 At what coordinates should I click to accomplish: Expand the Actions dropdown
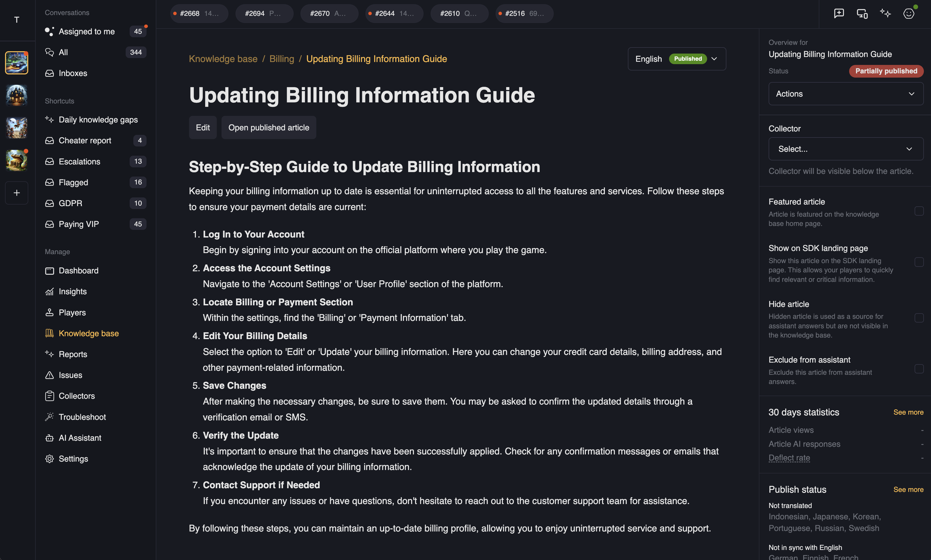coord(846,94)
